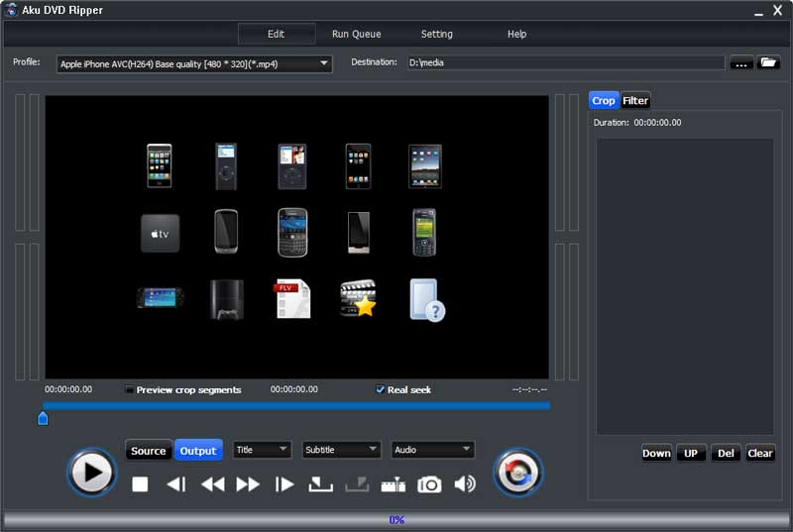Enable the Preview crop segments checkbox
This screenshot has width=793, height=532.
coord(130,390)
